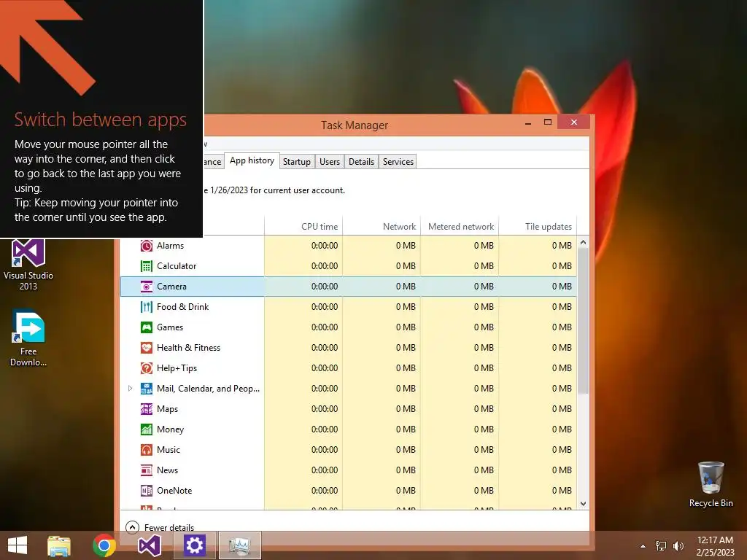Image resolution: width=747 pixels, height=560 pixels.
Task: Select the OneNote row
Action: 348,491
